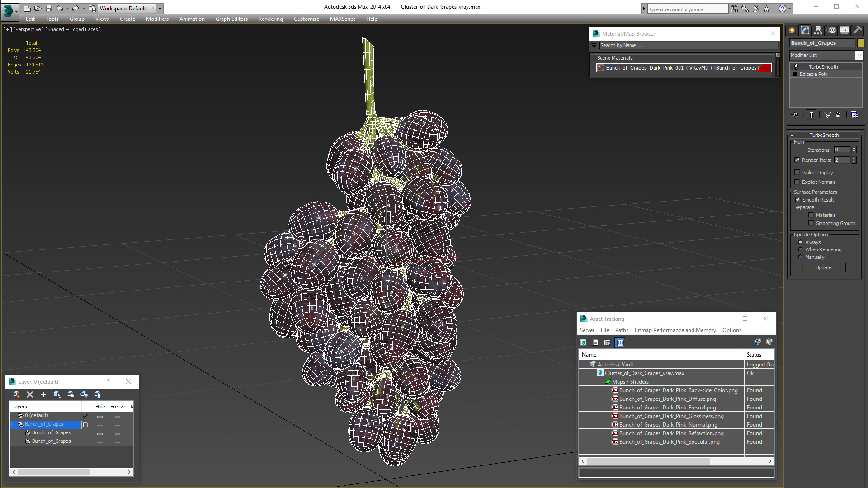This screenshot has height=488, width=868.
Task: Click the Iterations spinner arrows
Action: (854, 150)
